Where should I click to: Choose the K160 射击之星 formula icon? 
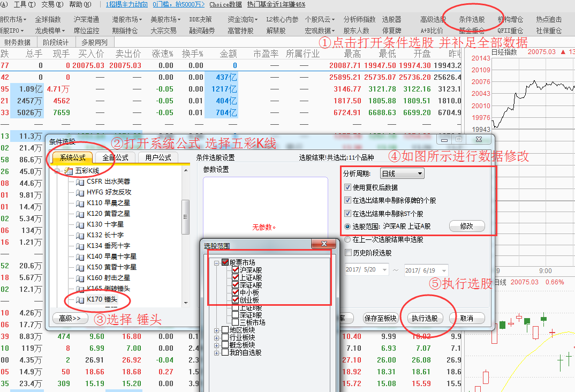tap(80, 278)
